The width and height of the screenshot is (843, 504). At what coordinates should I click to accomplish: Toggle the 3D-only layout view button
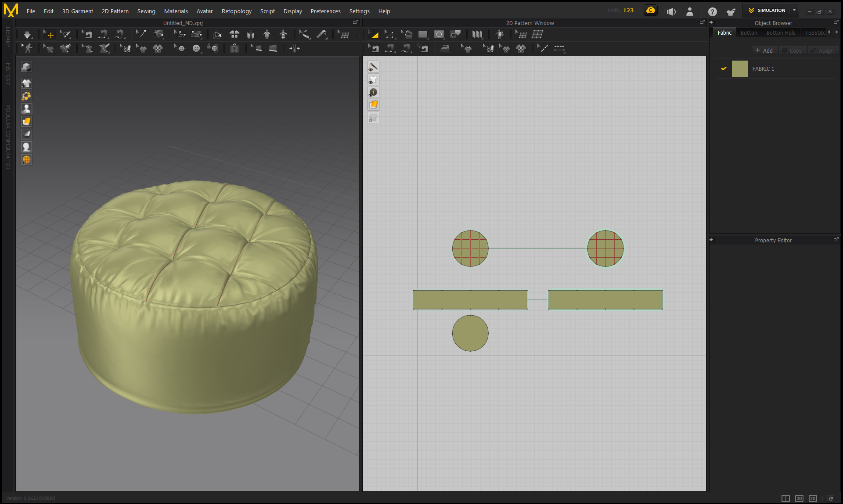pyautogui.click(x=799, y=498)
